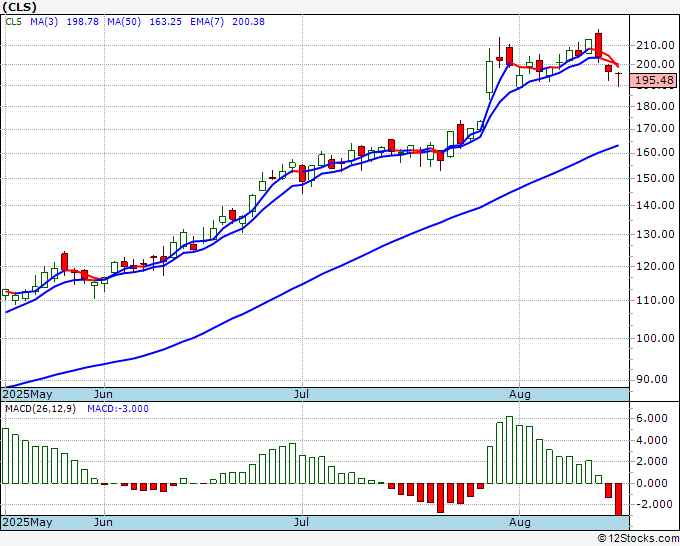Click the MA(50) legend label

pos(124,22)
